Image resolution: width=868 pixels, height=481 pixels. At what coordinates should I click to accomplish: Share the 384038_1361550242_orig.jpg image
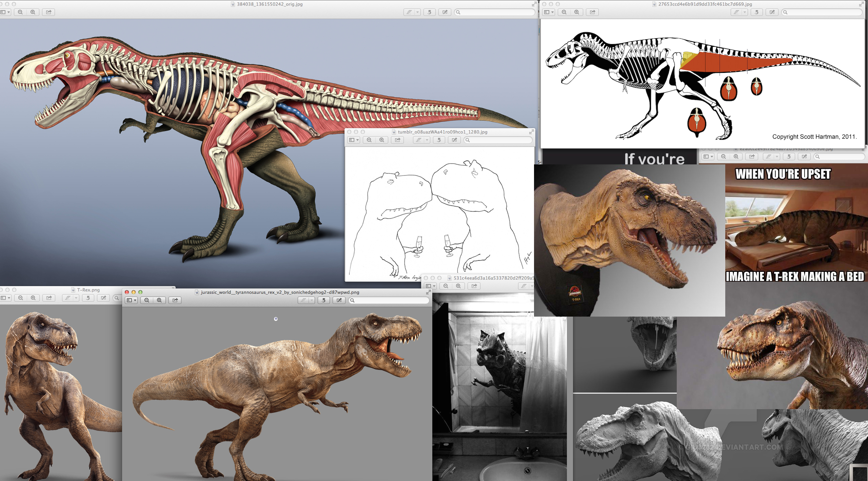coord(48,12)
